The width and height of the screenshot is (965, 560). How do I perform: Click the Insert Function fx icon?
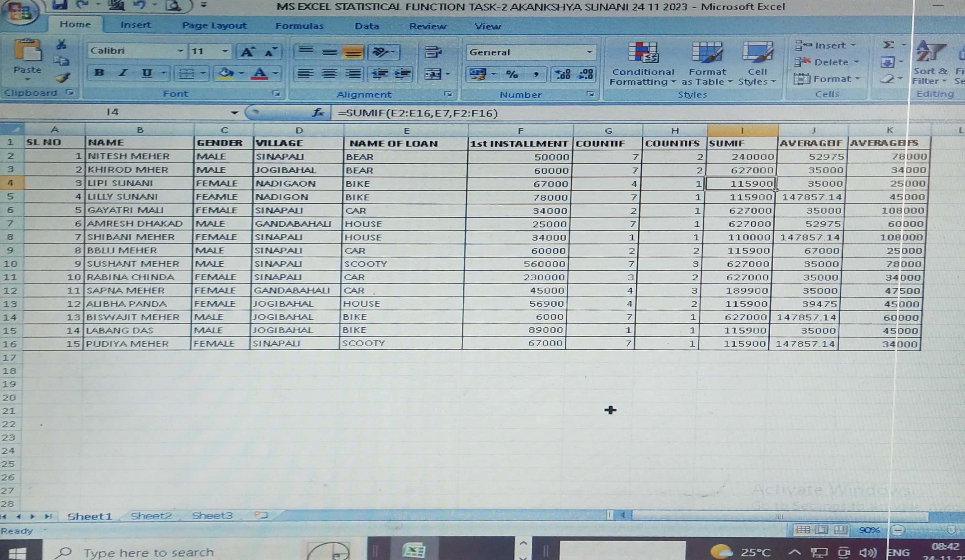pos(318,113)
